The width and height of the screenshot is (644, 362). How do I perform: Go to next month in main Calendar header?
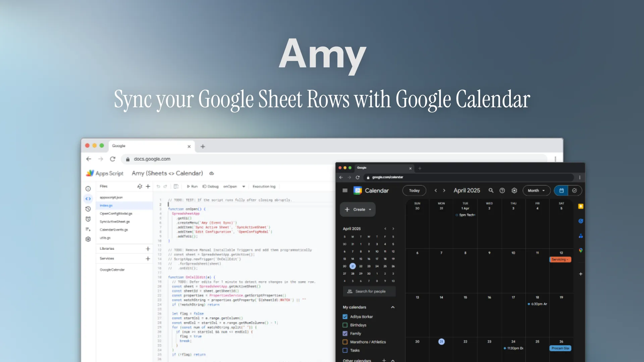(x=444, y=190)
